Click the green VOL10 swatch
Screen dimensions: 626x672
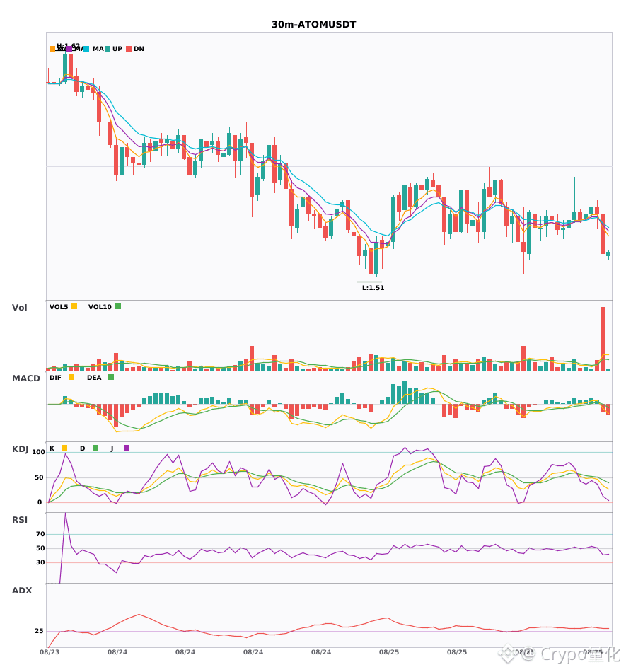coord(118,306)
